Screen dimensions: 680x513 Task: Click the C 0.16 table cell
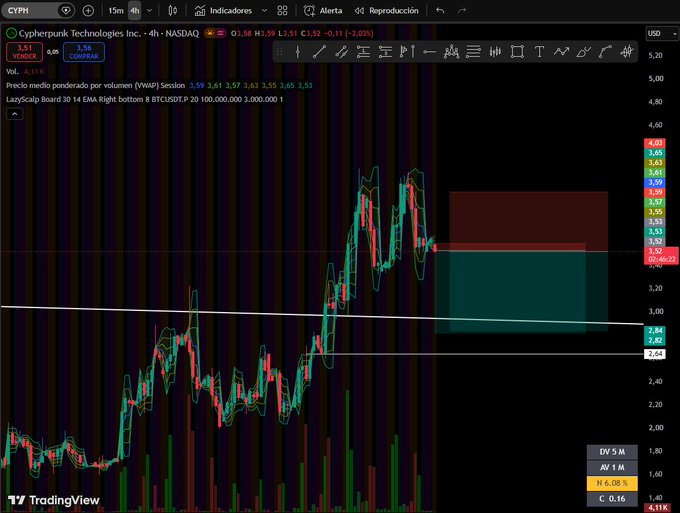click(x=612, y=499)
